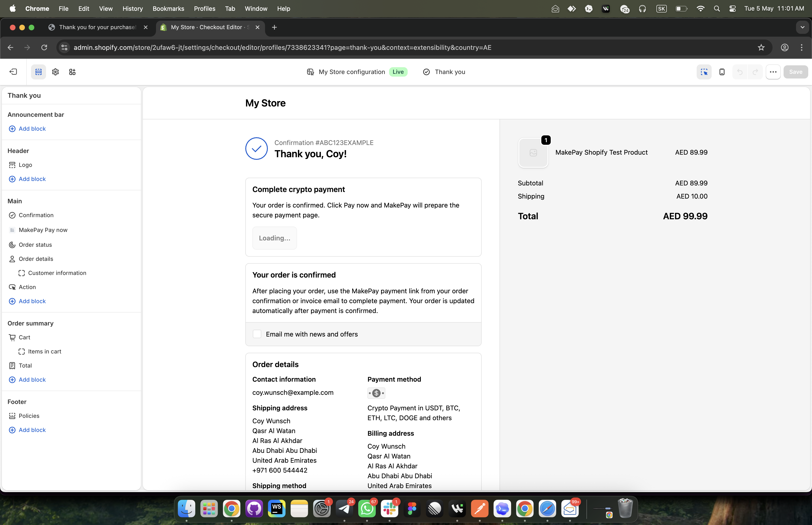
Task: Click the site information icon in address bar
Action: pyautogui.click(x=64, y=47)
